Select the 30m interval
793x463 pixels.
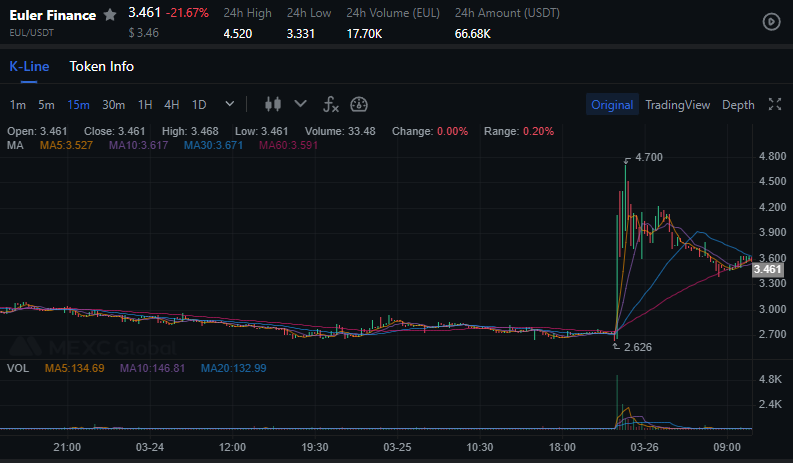click(x=113, y=105)
